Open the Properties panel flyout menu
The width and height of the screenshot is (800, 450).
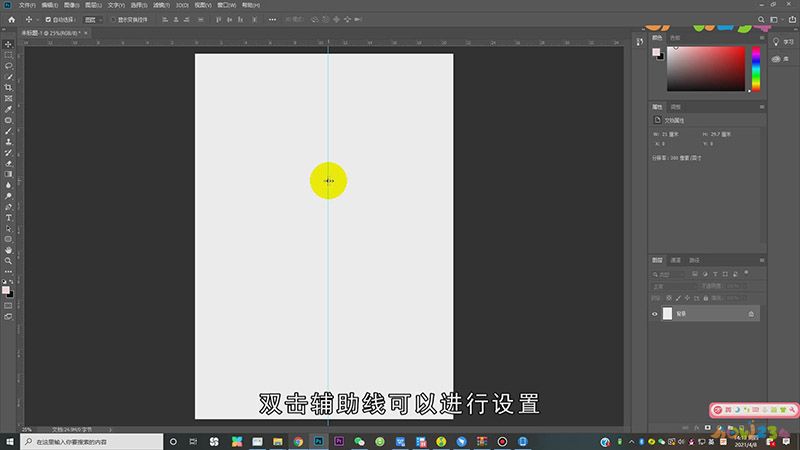pos(762,107)
